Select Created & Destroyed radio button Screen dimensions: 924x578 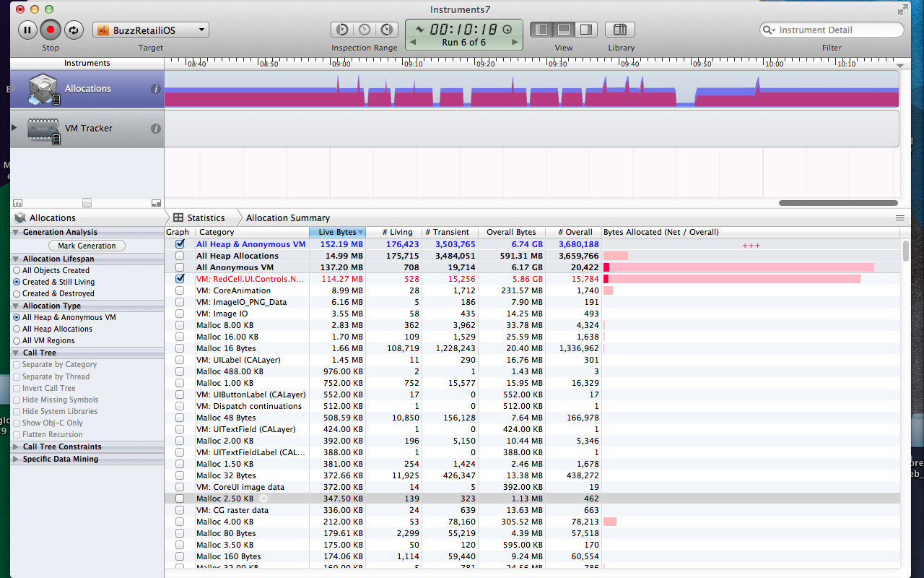(17, 293)
